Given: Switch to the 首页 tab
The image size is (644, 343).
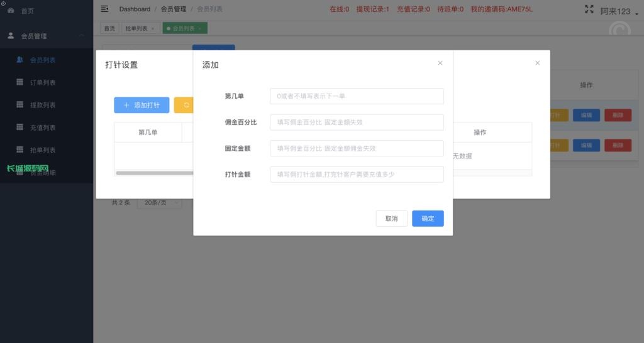Looking at the screenshot, I should [x=109, y=28].
